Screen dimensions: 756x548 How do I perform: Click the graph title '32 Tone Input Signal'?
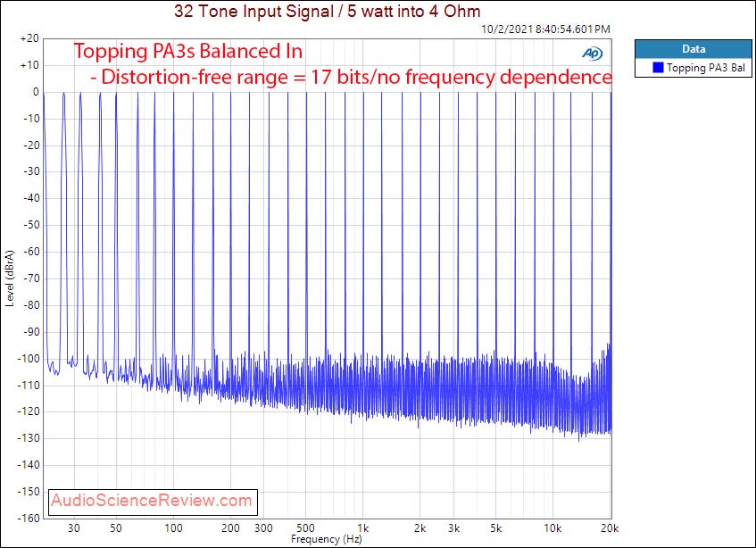pyautogui.click(x=253, y=11)
